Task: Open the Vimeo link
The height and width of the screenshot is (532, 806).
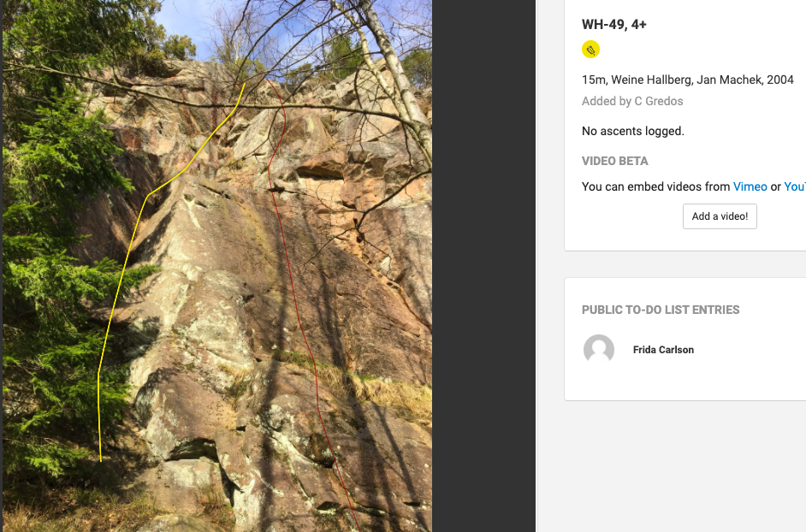Action: [x=750, y=186]
